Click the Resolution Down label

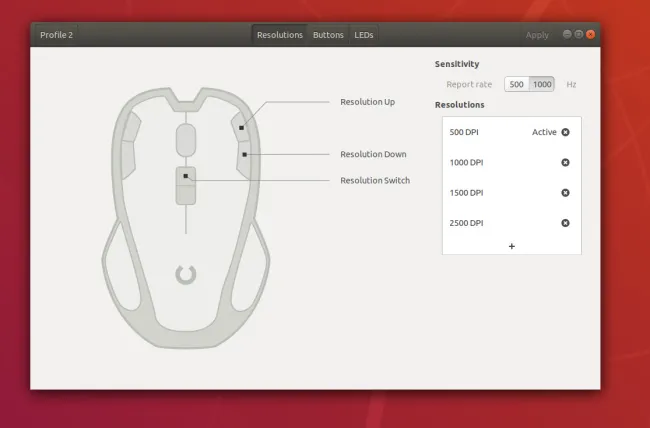373,154
